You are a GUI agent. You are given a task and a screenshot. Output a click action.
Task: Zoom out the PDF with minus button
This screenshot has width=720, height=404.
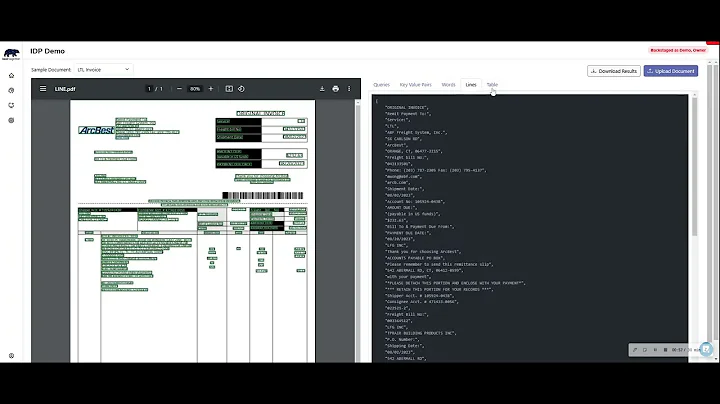click(180, 89)
